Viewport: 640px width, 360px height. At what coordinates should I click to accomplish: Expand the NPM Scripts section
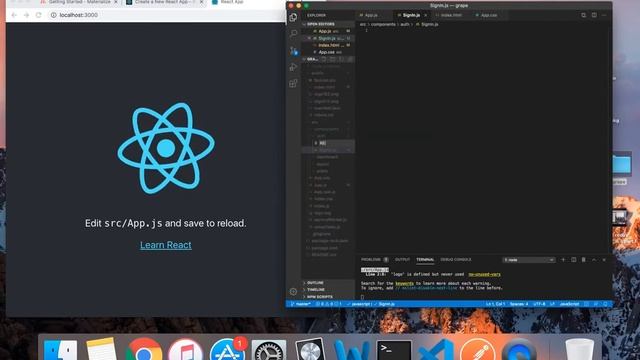(328, 297)
